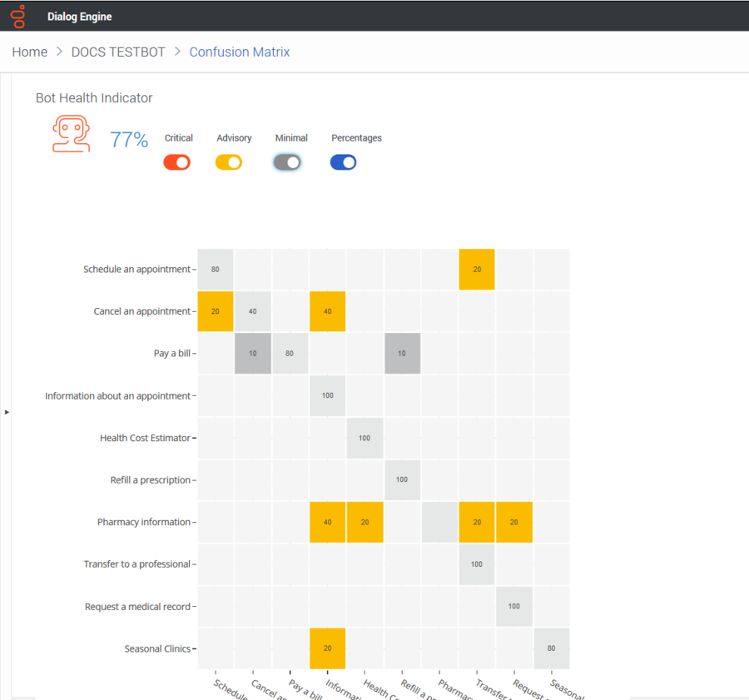Go to Home in the breadcrumb
The height and width of the screenshot is (700, 749).
point(30,52)
